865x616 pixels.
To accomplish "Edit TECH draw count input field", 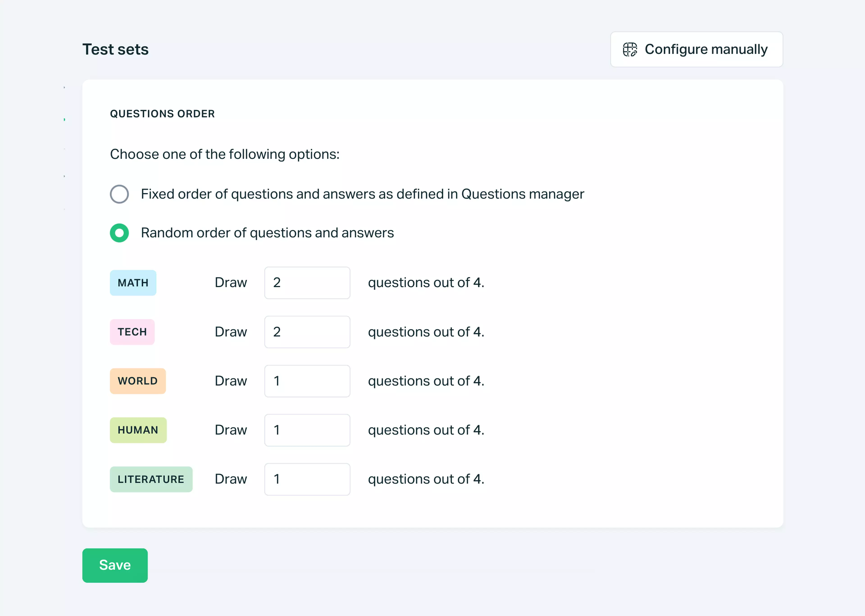I will point(308,331).
